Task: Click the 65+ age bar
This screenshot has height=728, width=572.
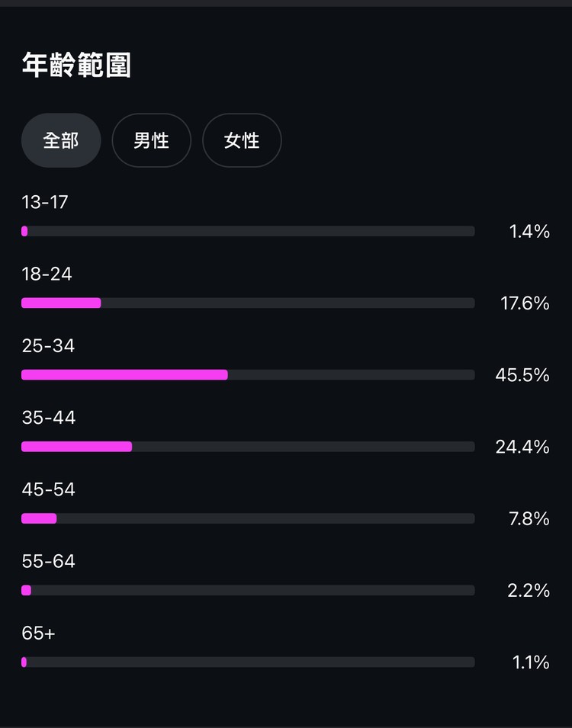Action: (x=248, y=662)
